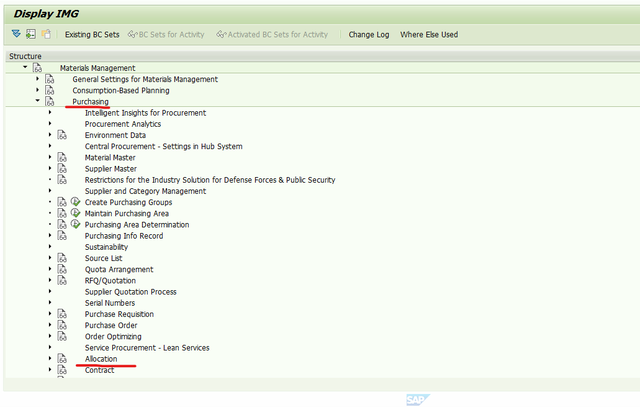Open documentation icon for RFQ/Quotation

coord(62,280)
